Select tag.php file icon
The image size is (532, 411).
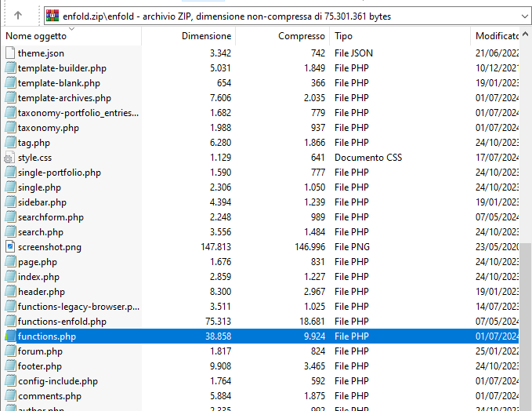tap(10, 143)
